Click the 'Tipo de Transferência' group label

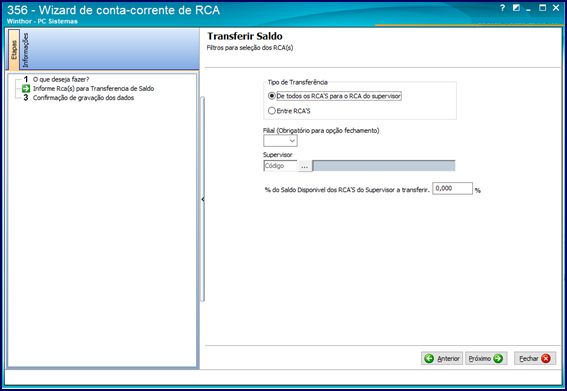[298, 82]
